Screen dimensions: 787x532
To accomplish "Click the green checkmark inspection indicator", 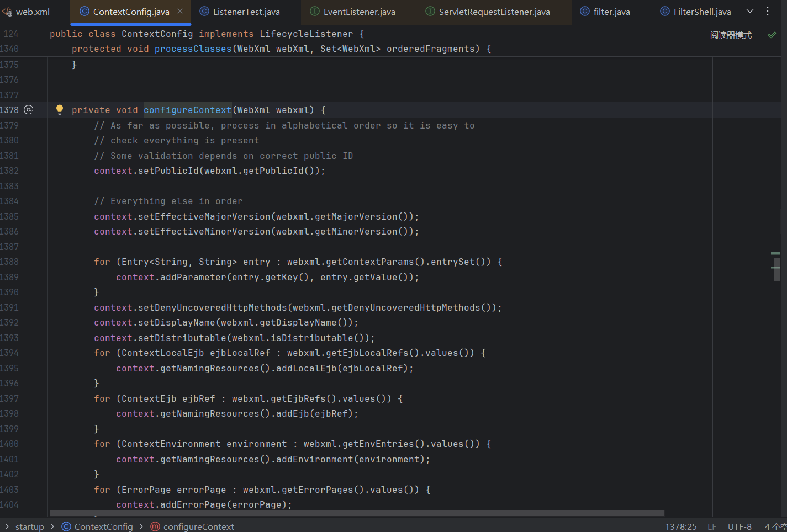I will click(772, 35).
